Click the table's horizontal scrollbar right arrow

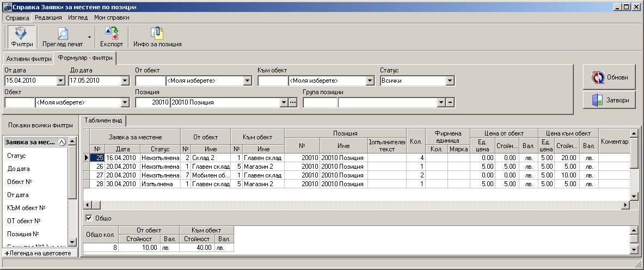625,205
